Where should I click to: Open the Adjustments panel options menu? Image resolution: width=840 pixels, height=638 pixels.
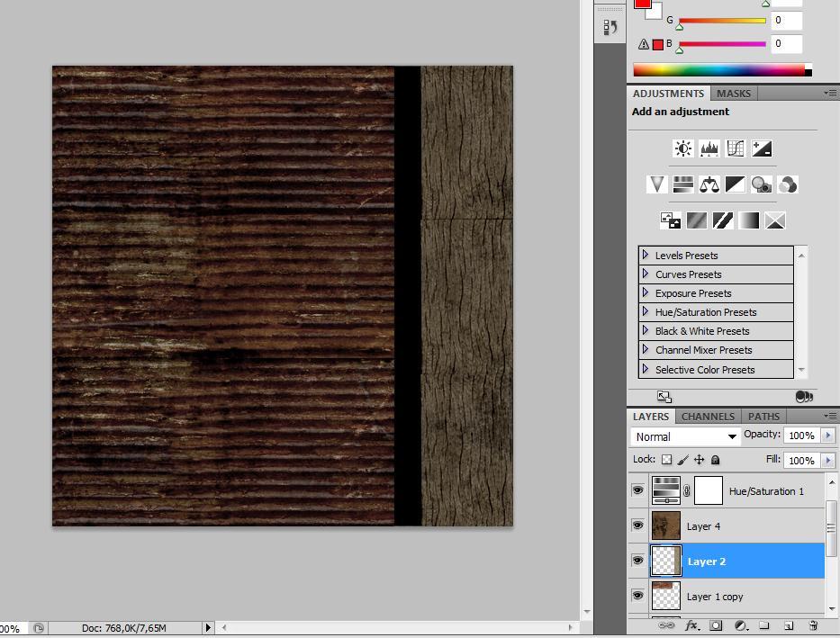[x=830, y=93]
